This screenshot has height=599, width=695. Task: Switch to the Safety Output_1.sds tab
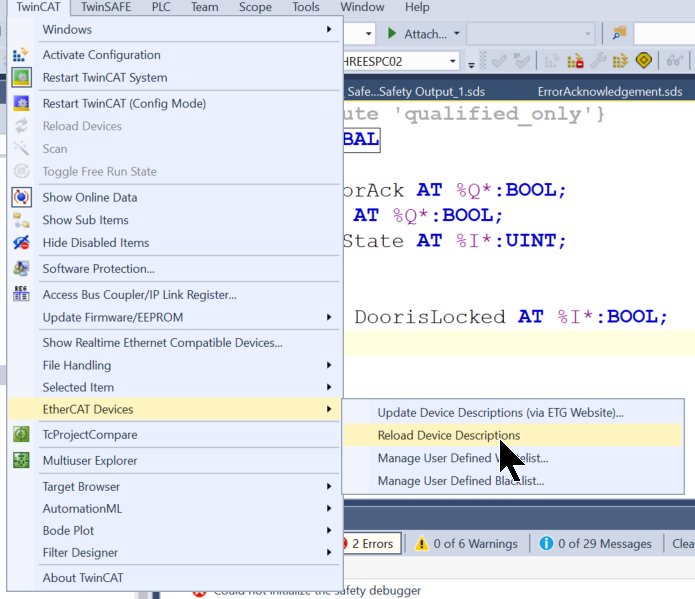[416, 91]
